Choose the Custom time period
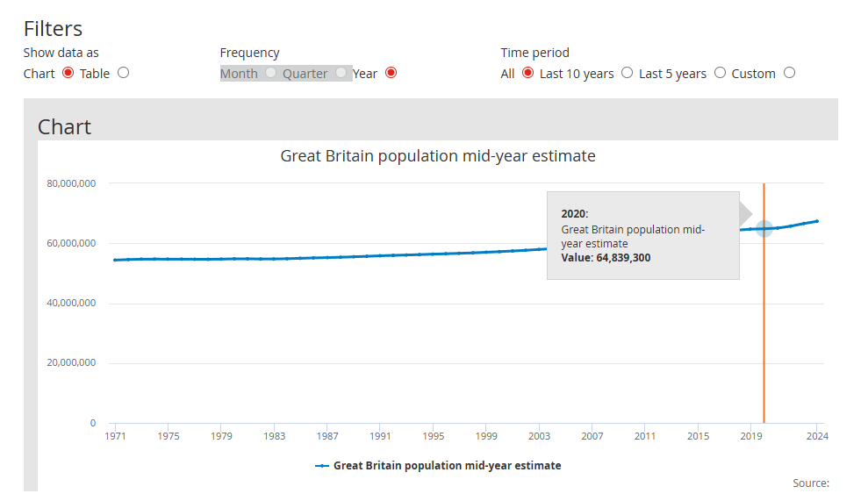Image resolution: width=868 pixels, height=501 pixels. tap(789, 73)
